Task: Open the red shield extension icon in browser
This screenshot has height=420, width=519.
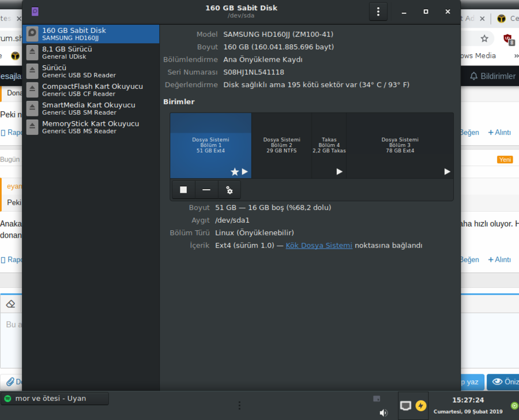Action: (508, 39)
